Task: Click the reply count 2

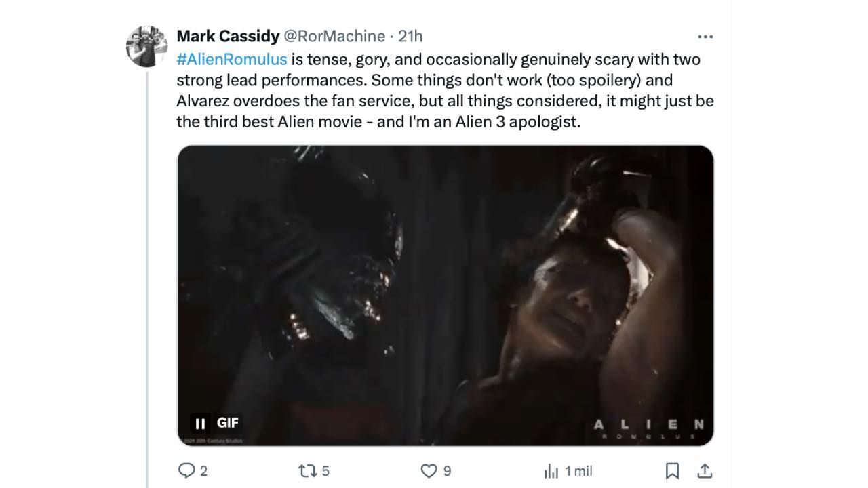Action: (203, 471)
